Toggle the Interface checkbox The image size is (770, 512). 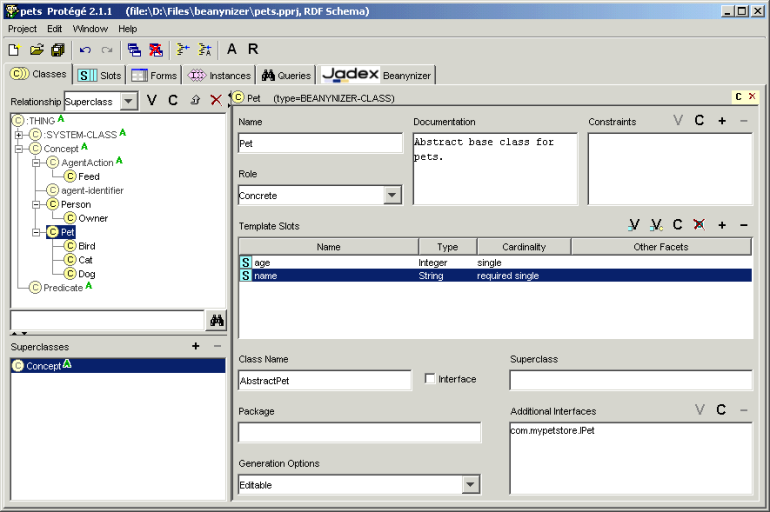[x=430, y=378]
